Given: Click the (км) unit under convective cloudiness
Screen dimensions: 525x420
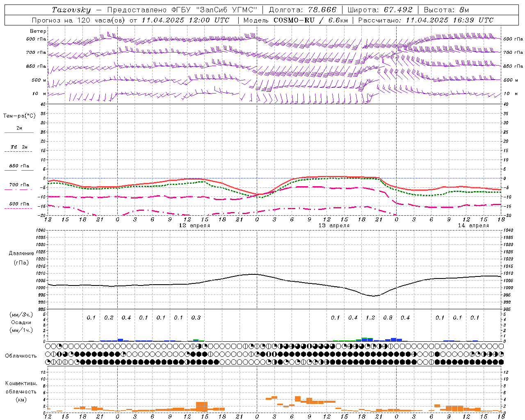Looking at the screenshot, I should [21, 399].
